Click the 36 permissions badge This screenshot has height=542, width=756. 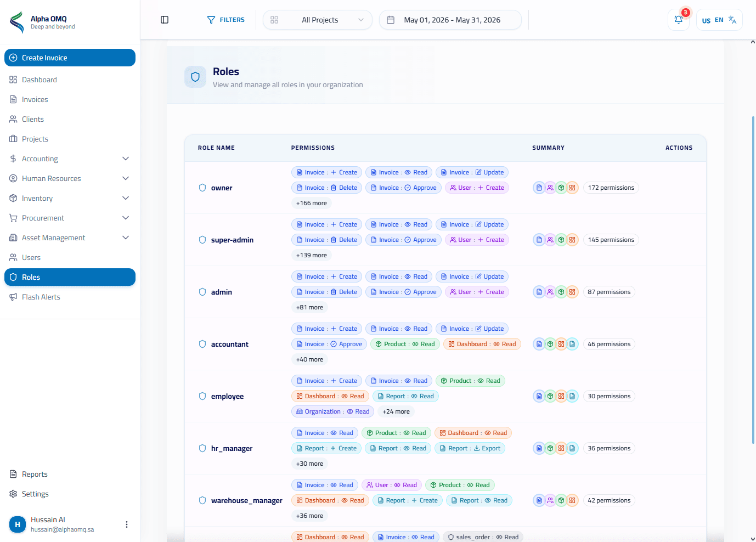(x=609, y=448)
